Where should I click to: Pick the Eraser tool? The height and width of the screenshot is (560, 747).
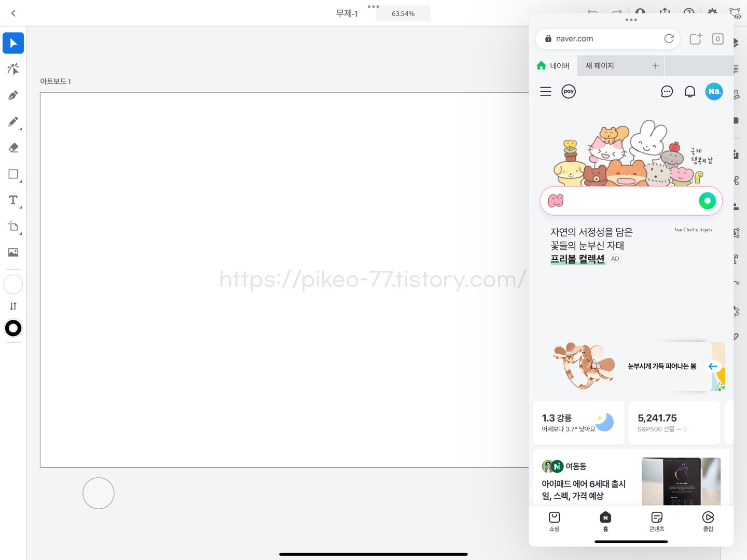tap(13, 148)
